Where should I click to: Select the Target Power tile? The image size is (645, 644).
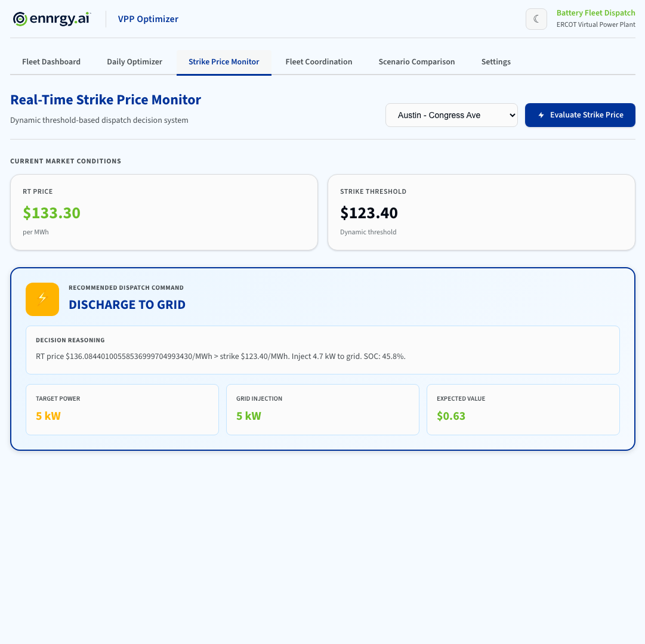click(122, 410)
